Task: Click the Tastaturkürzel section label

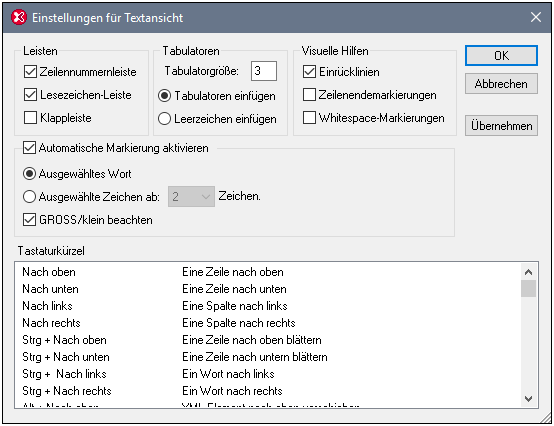Action: 51,251
